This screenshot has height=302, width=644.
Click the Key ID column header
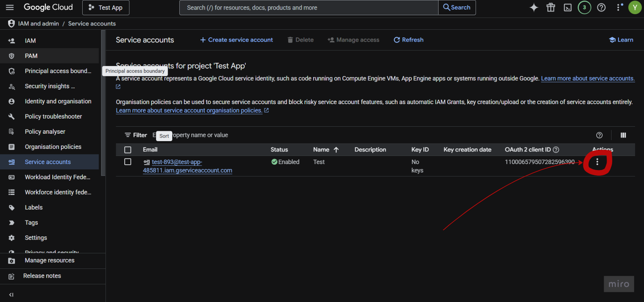[x=420, y=150]
